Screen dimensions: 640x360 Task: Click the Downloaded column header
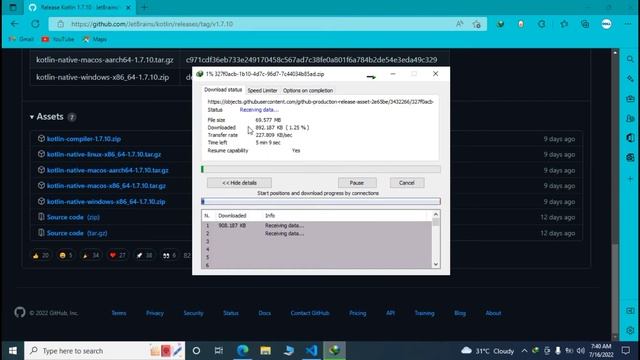coord(232,216)
